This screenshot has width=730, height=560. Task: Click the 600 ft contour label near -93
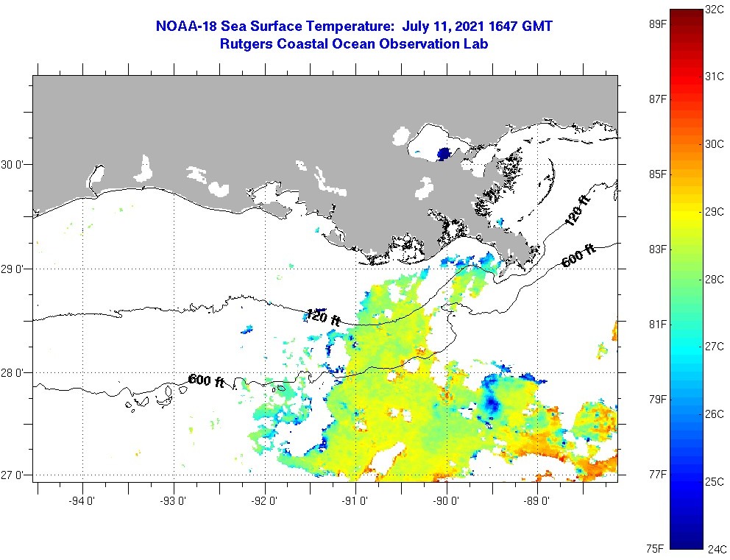click(206, 380)
